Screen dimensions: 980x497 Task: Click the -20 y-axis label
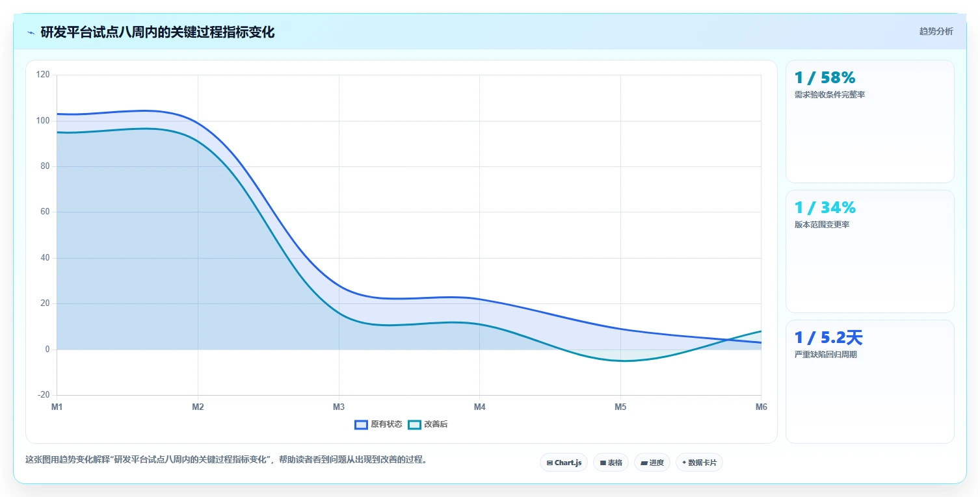44,395
